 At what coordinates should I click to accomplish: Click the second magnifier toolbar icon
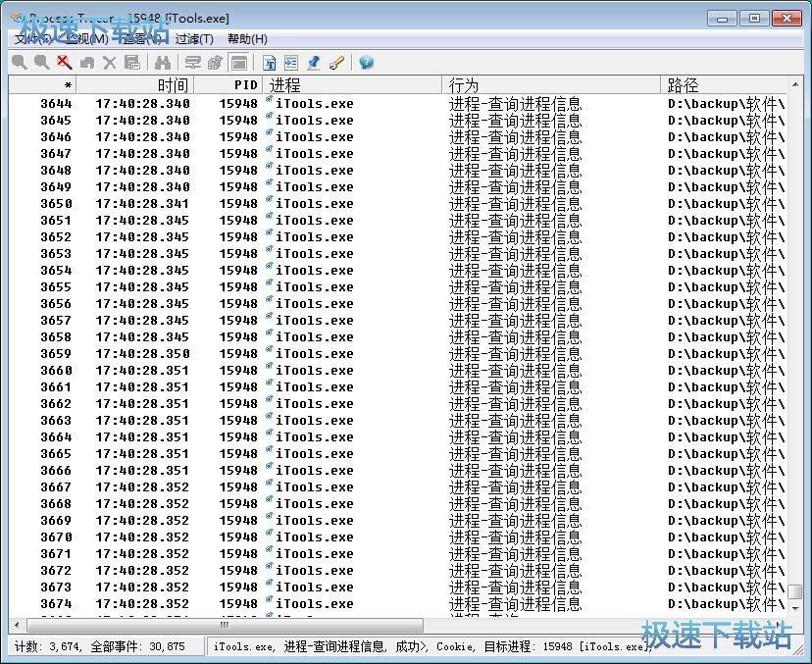(42, 63)
